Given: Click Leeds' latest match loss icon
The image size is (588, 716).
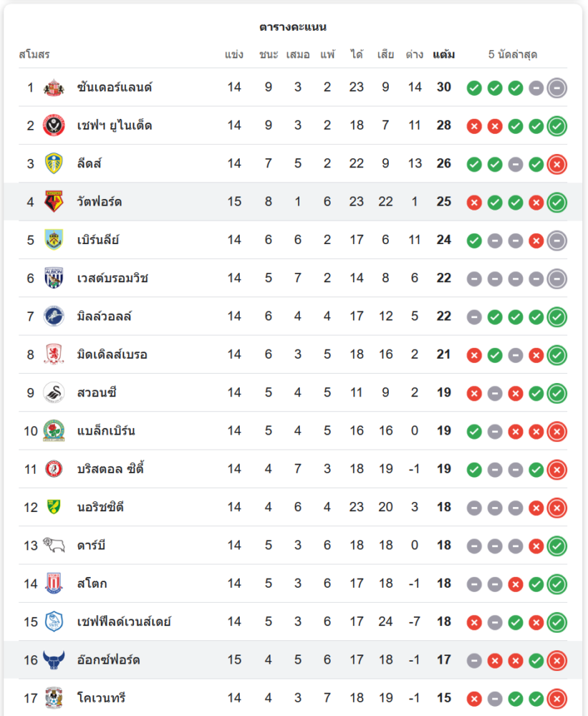Looking at the screenshot, I should 557,164.
